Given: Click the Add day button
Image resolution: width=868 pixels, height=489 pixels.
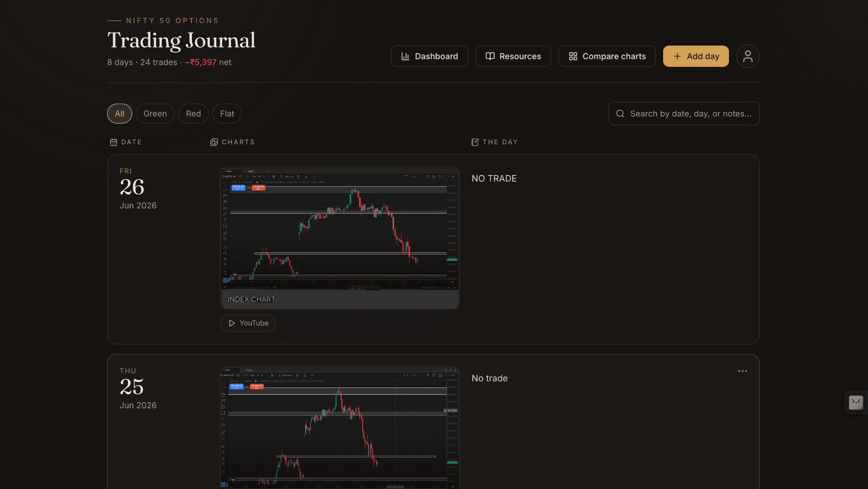Looking at the screenshot, I should tap(696, 56).
